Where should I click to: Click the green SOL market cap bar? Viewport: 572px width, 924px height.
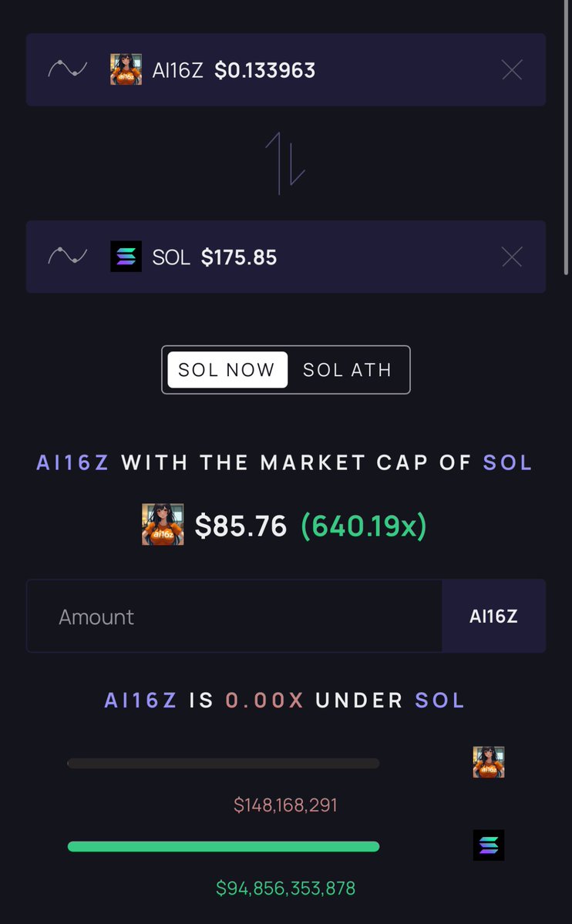click(x=224, y=847)
